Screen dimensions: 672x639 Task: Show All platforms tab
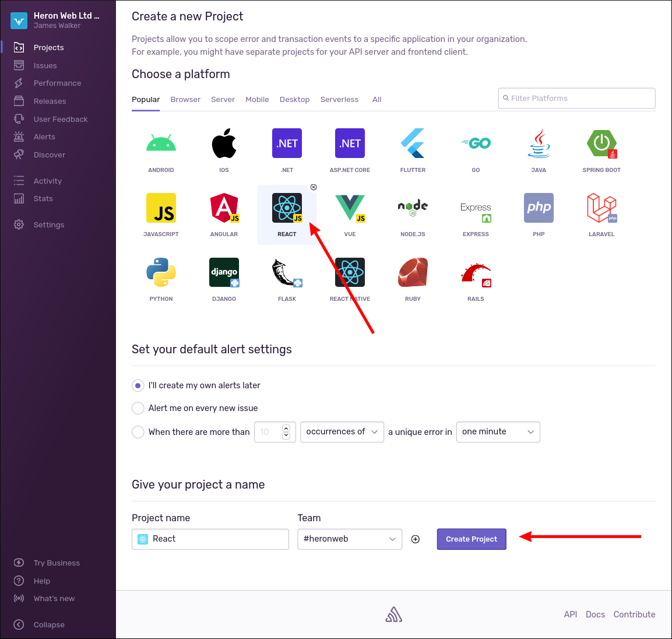click(377, 100)
